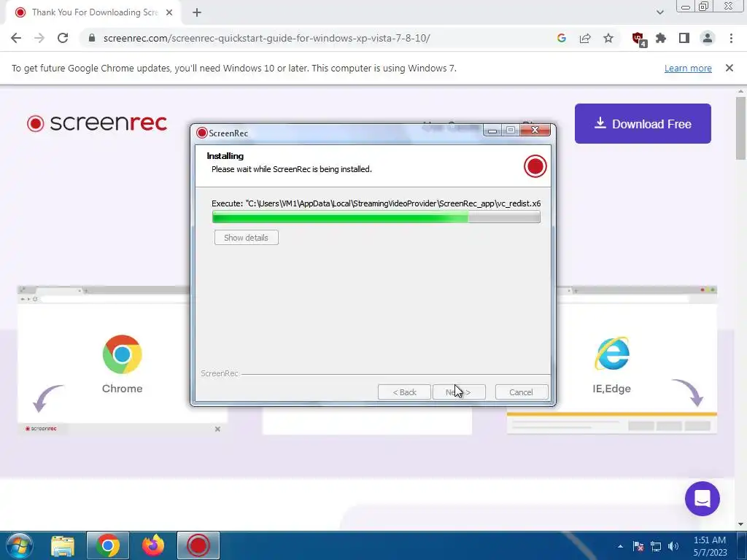This screenshot has width=747, height=560.
Task: Click the Download Free button
Action: (x=643, y=124)
